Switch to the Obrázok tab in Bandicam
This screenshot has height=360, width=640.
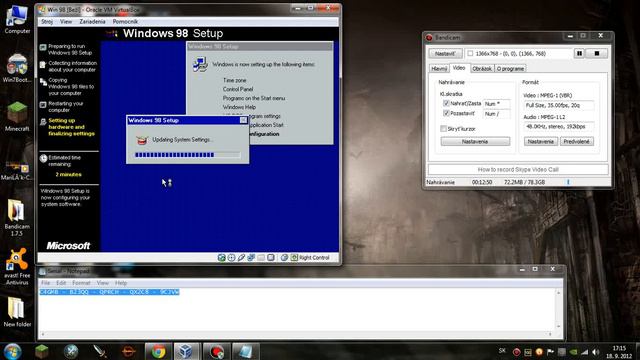(482, 69)
